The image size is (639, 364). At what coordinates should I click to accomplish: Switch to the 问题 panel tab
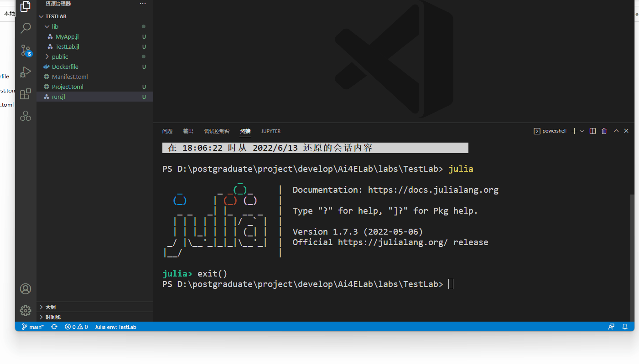pos(167,131)
